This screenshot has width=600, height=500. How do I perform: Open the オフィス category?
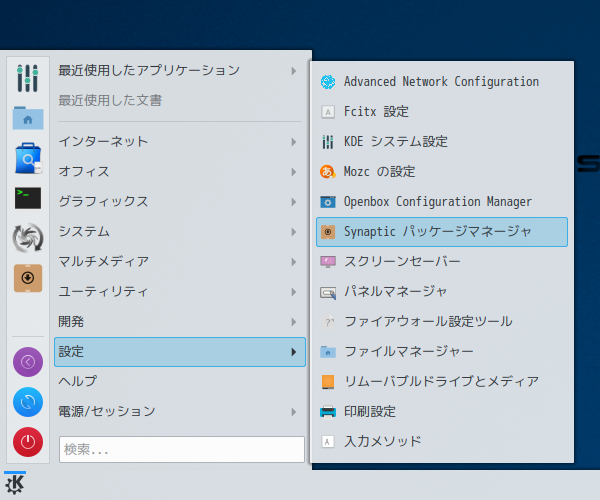pyautogui.click(x=180, y=172)
